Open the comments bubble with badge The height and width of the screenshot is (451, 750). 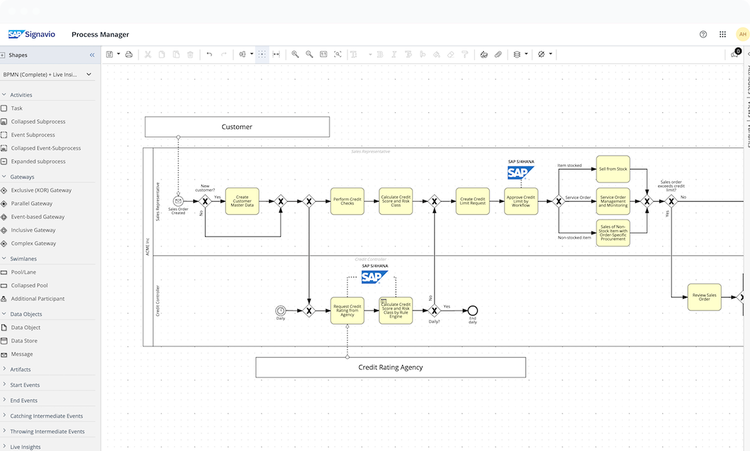(736, 53)
